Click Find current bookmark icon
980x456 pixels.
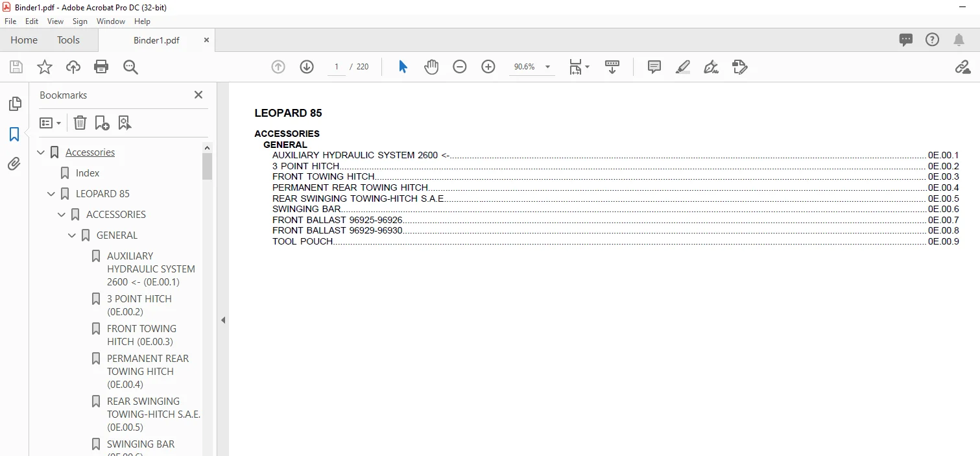[x=125, y=123]
